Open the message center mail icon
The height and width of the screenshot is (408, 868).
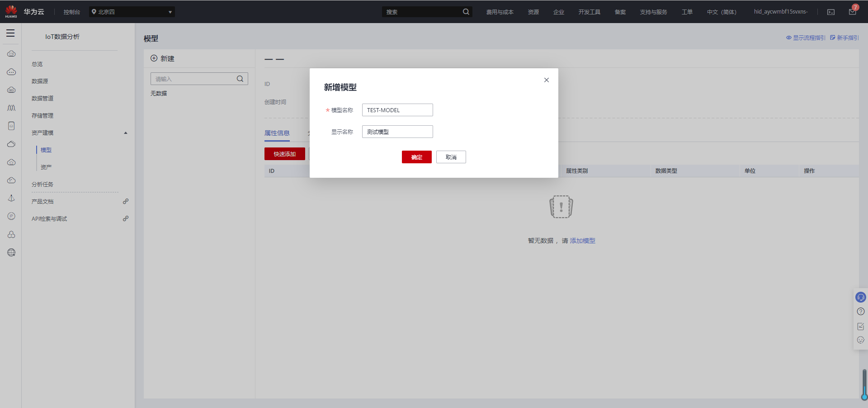(853, 11)
